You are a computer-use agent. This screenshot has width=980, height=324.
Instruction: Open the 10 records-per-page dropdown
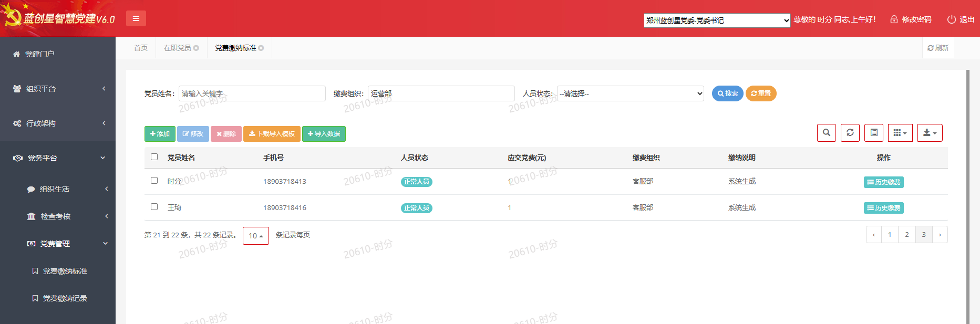(x=256, y=236)
